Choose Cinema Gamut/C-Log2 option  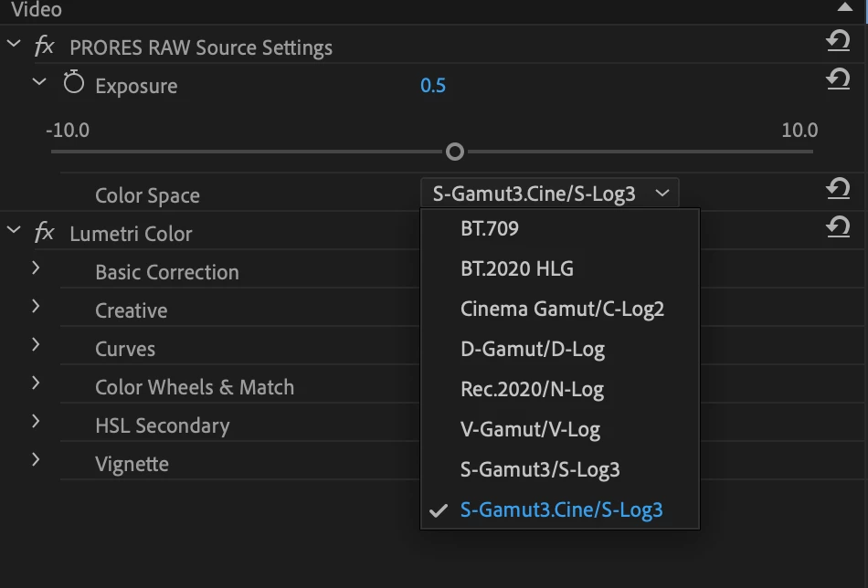[560, 309]
